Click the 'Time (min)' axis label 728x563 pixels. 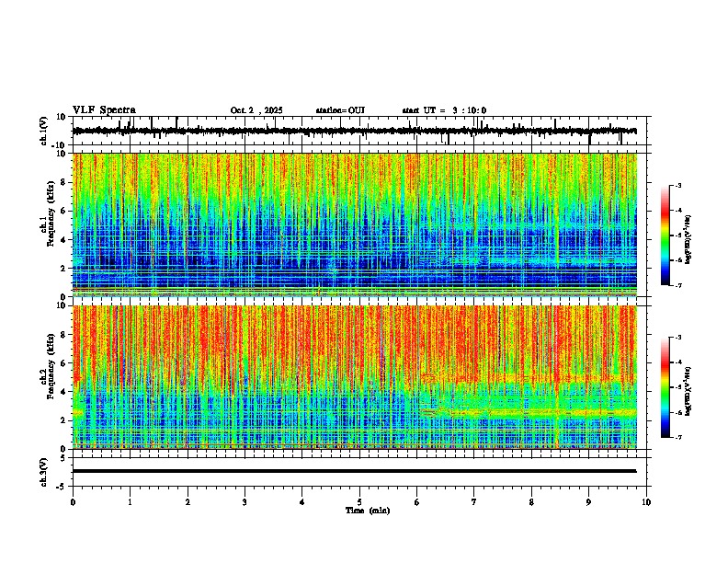pos(368,511)
